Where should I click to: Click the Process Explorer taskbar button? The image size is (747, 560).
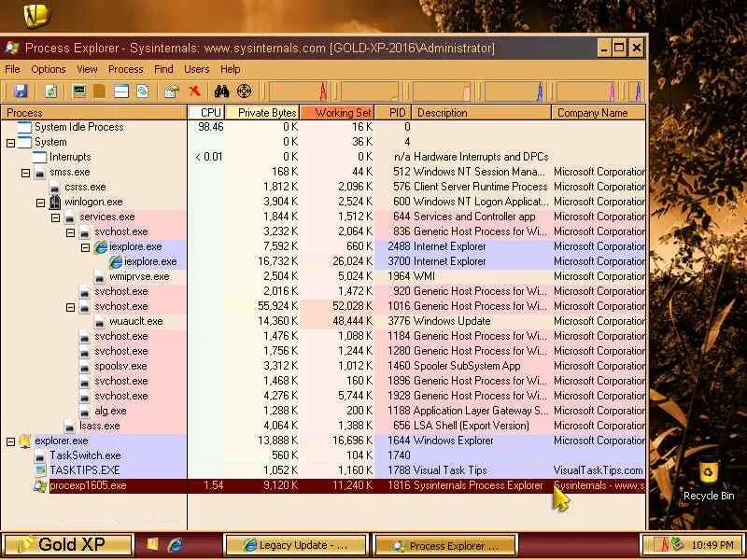[446, 545]
